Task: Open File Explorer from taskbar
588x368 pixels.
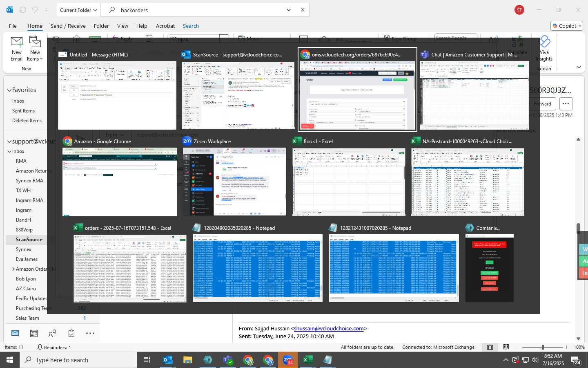Action: click(x=187, y=360)
